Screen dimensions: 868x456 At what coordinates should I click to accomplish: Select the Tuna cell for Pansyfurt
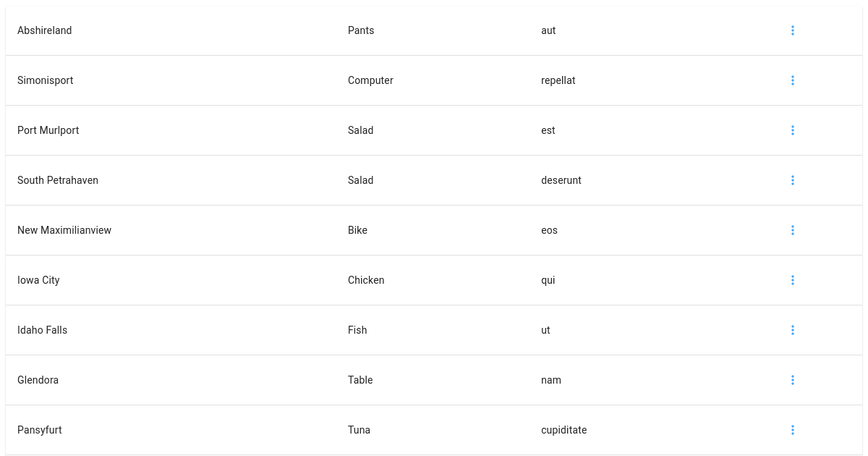359,430
